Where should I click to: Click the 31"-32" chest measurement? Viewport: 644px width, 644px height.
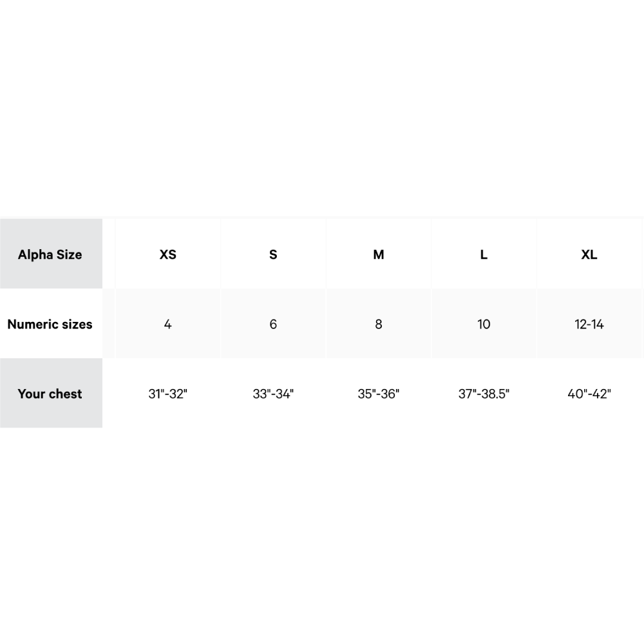pos(168,394)
